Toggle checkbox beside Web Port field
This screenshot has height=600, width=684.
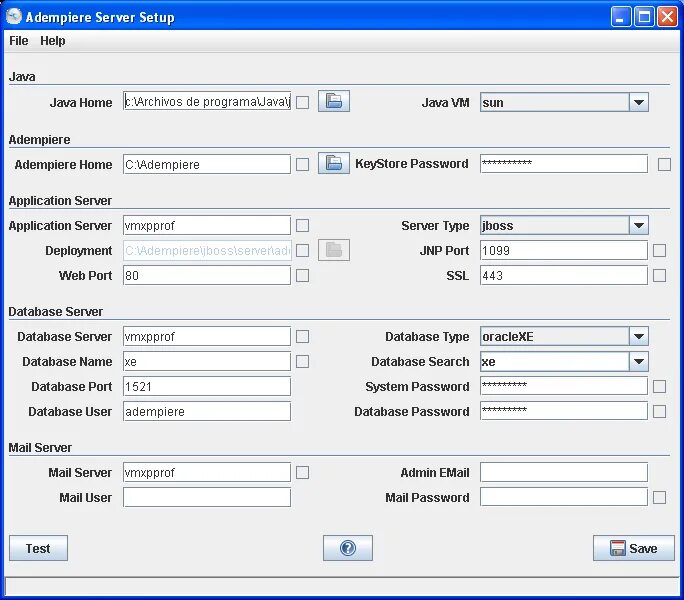pos(302,276)
